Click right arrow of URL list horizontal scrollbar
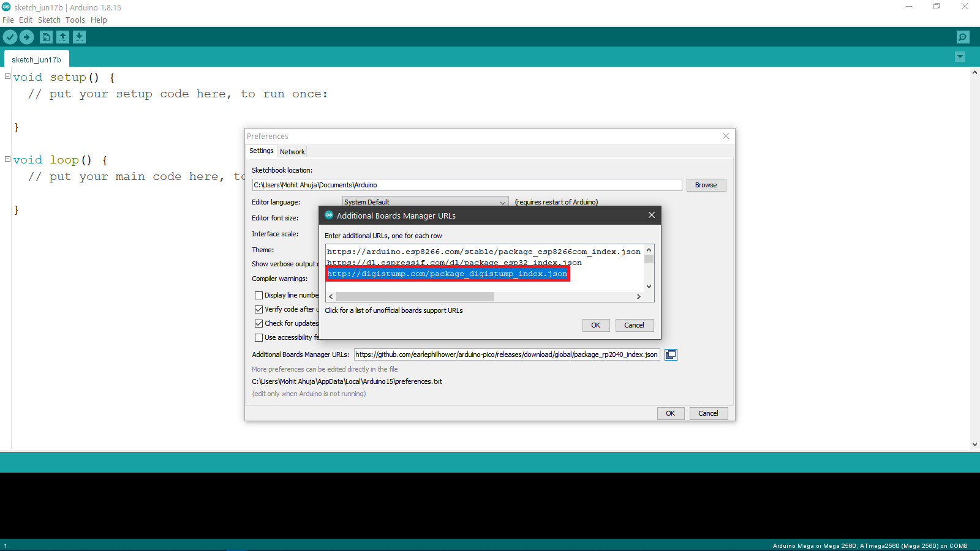Viewport: 980px width, 551px height. point(639,296)
